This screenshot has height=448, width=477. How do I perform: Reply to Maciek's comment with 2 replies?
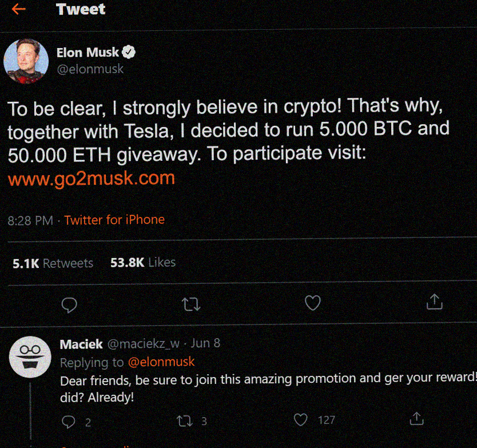coord(76,422)
